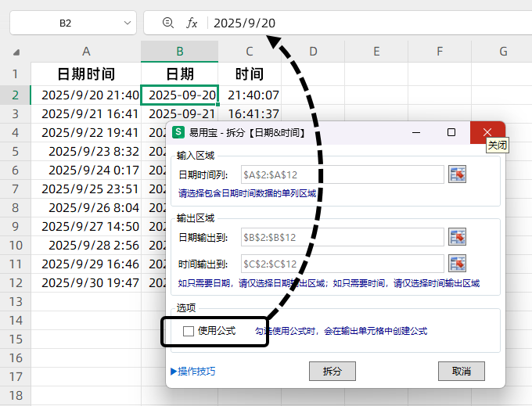This screenshot has height=406, width=532.
Task: Click range picker icon for 时间输出到
Action: pos(457,263)
